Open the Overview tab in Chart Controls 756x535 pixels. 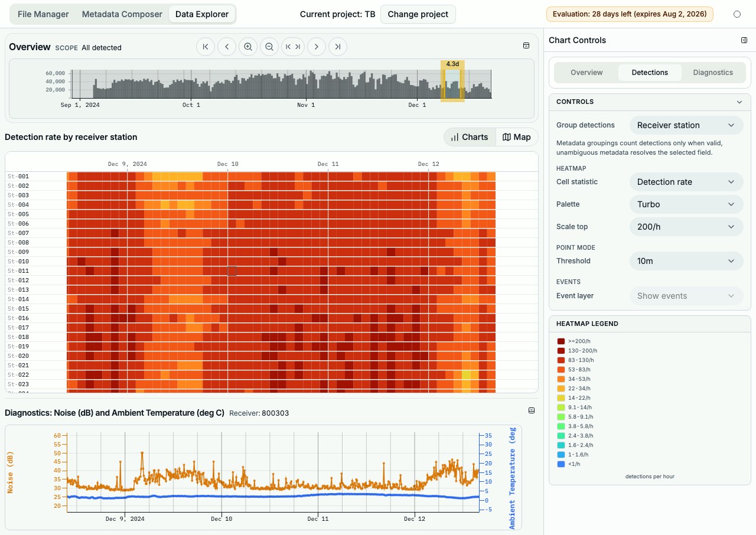586,73
